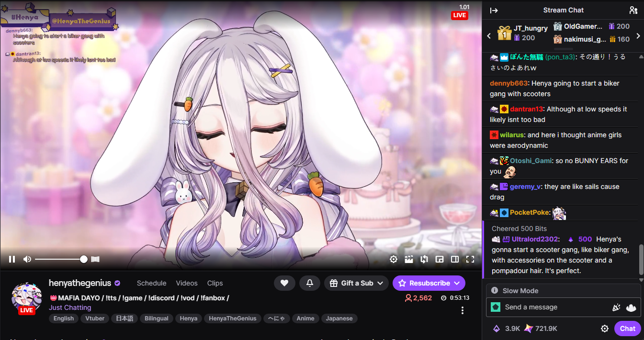Click the Slow Mode notice

click(563, 291)
